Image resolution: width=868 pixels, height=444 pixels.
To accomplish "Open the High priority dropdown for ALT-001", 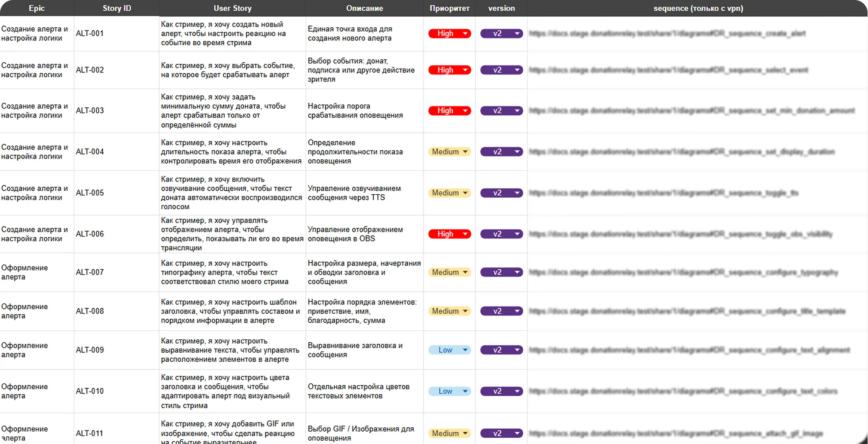I will (450, 34).
